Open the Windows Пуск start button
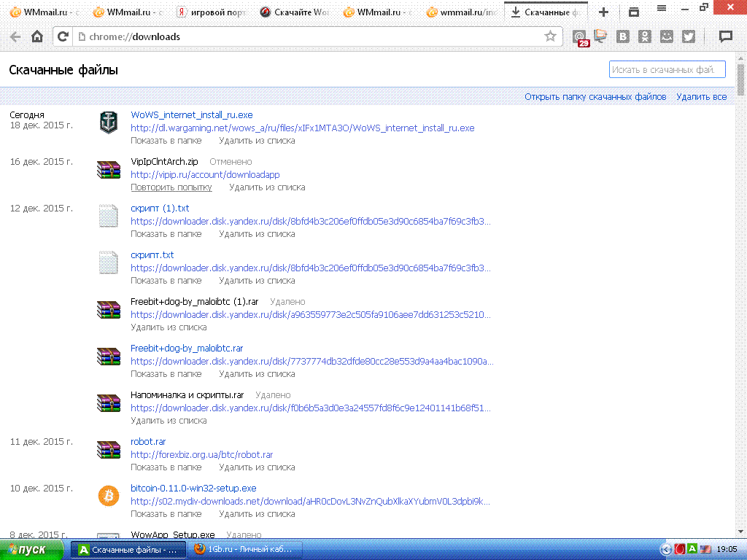The height and width of the screenshot is (560, 747). pyautogui.click(x=31, y=550)
